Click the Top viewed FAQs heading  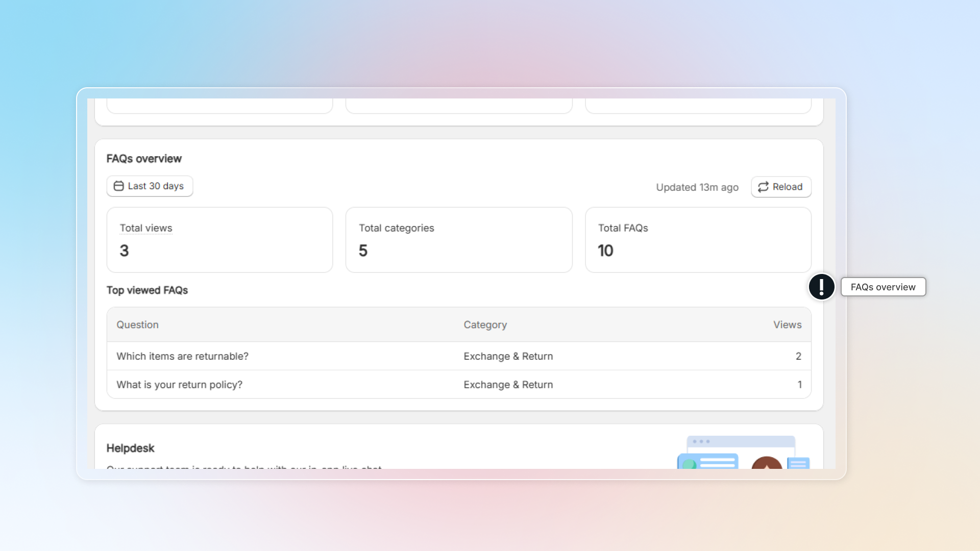point(147,290)
